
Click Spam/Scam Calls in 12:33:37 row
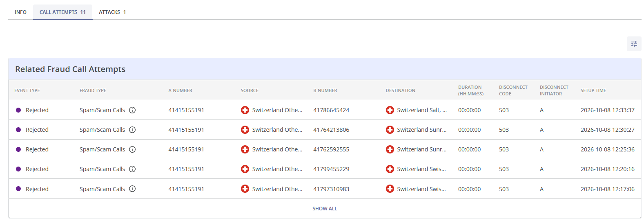(x=102, y=110)
